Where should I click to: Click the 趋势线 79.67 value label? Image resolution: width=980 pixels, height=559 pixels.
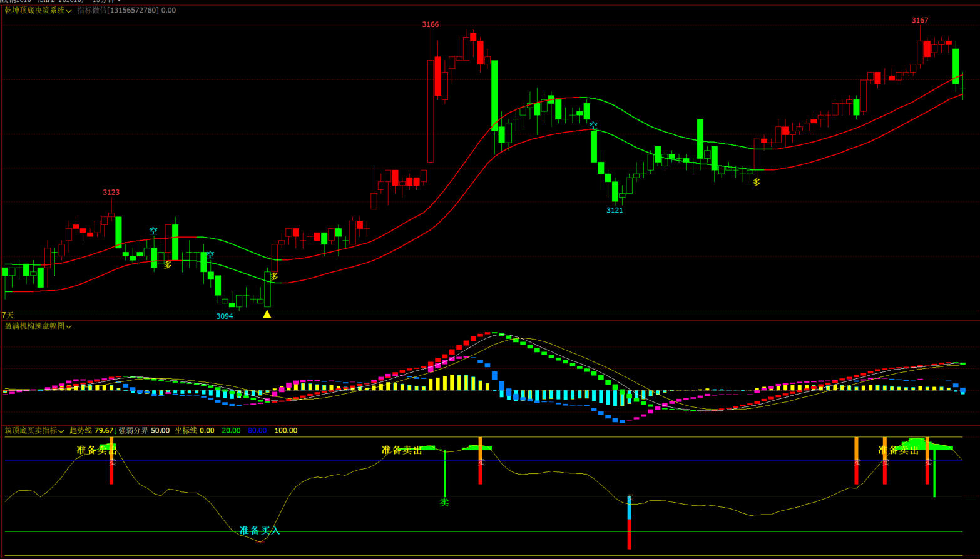point(91,431)
